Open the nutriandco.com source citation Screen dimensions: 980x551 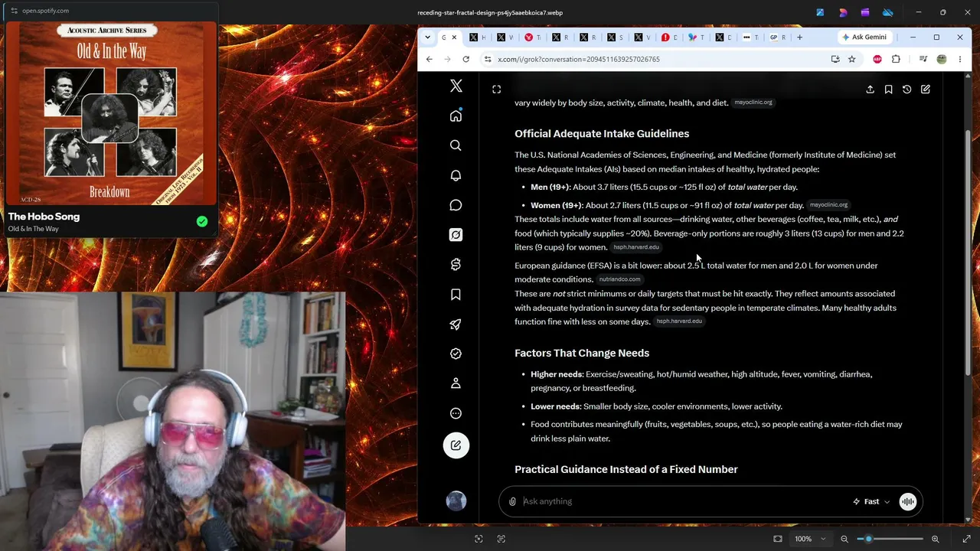(619, 279)
